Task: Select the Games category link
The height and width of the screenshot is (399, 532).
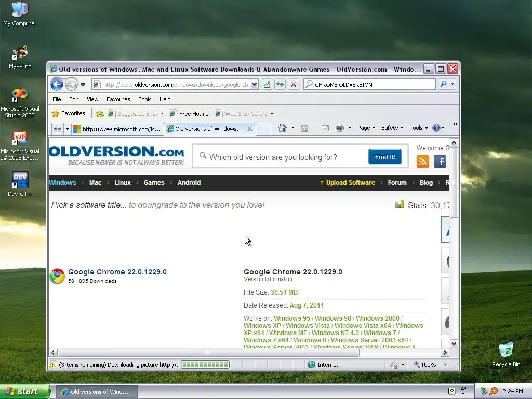Action: [154, 182]
